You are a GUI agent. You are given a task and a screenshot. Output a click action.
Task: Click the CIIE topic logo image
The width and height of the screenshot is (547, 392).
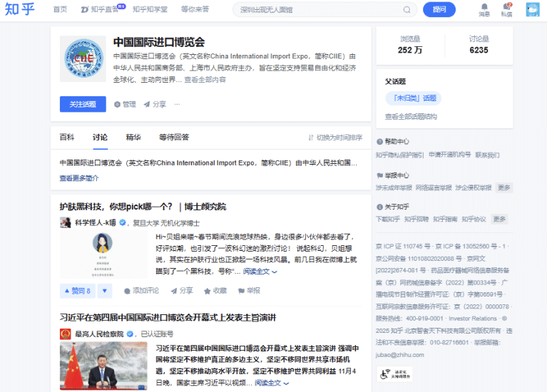[83, 58]
